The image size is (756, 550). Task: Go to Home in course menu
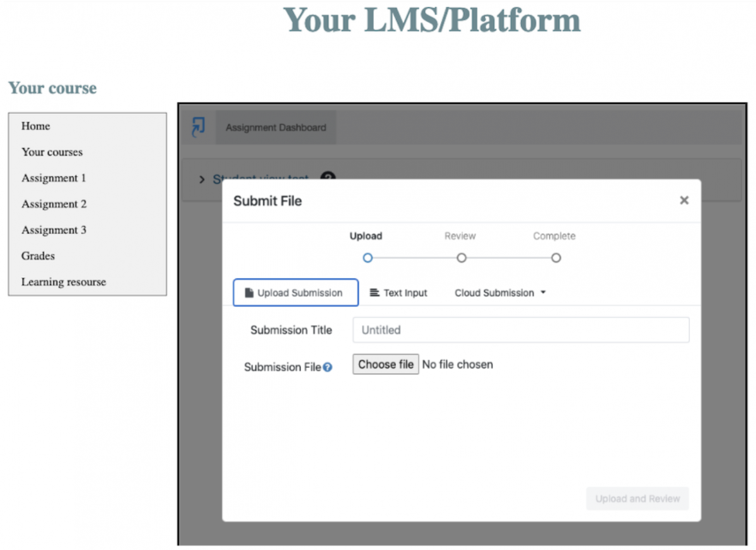pos(36,126)
